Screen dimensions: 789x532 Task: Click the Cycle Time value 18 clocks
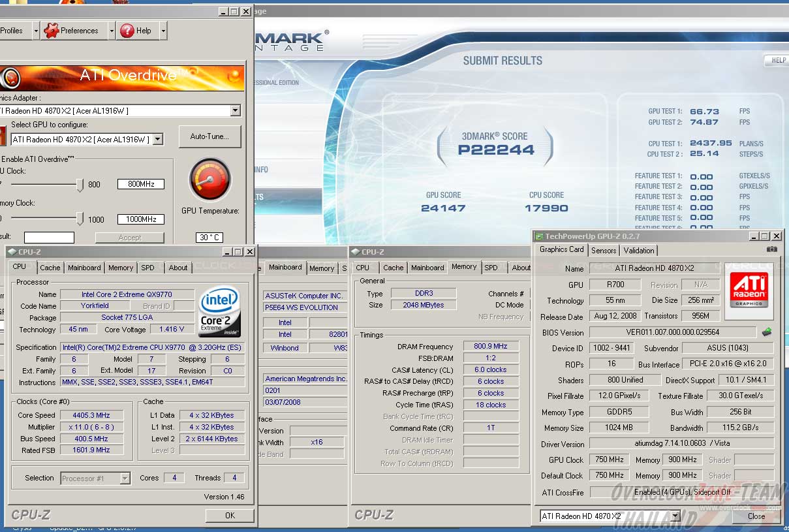pos(491,405)
